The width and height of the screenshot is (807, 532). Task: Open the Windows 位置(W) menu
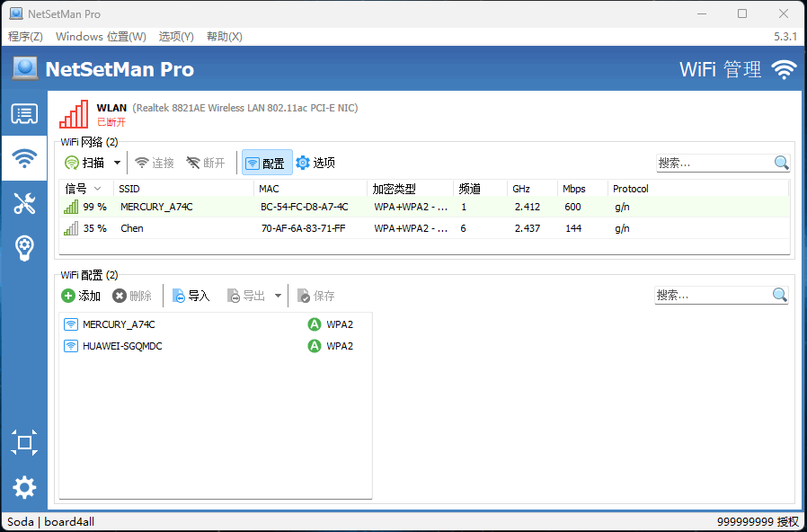(x=101, y=37)
